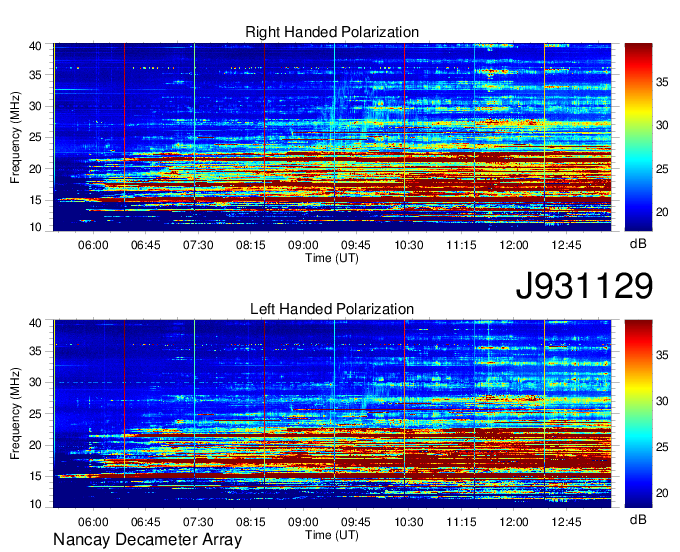Click the 20 dB value on Left Handed colorbar
The image size is (680, 552).
pyautogui.click(x=662, y=493)
